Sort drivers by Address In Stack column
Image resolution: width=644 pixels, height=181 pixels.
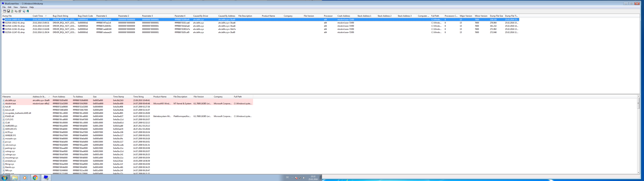39,97
